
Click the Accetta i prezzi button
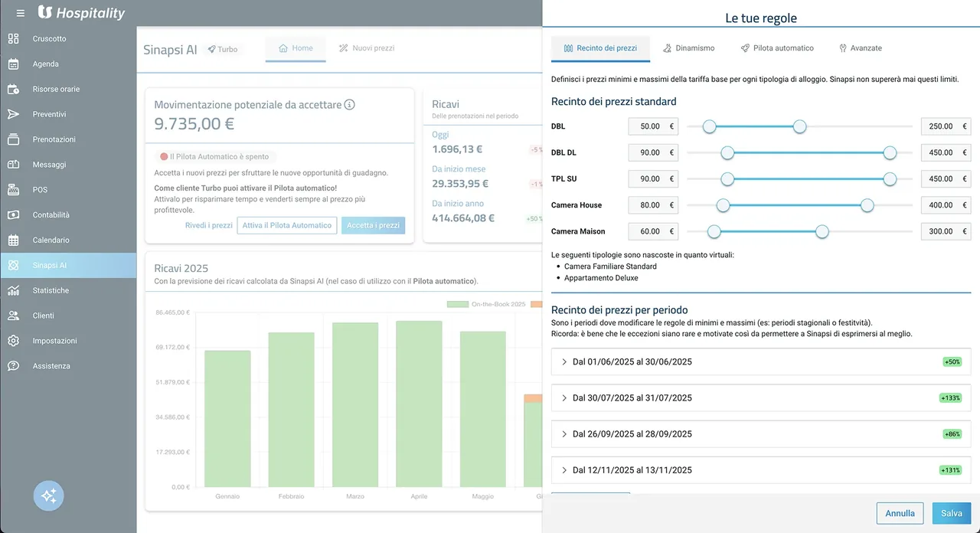(x=373, y=226)
